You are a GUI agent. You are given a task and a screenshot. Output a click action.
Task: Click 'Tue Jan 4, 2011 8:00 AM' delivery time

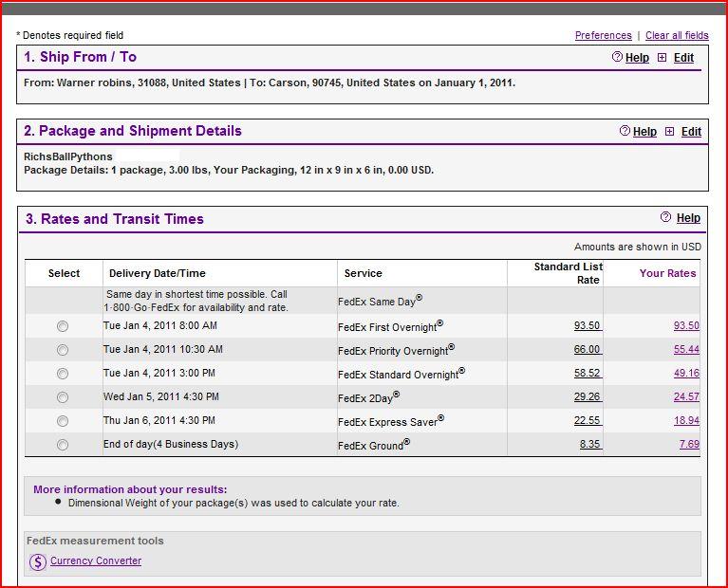[x=160, y=325]
